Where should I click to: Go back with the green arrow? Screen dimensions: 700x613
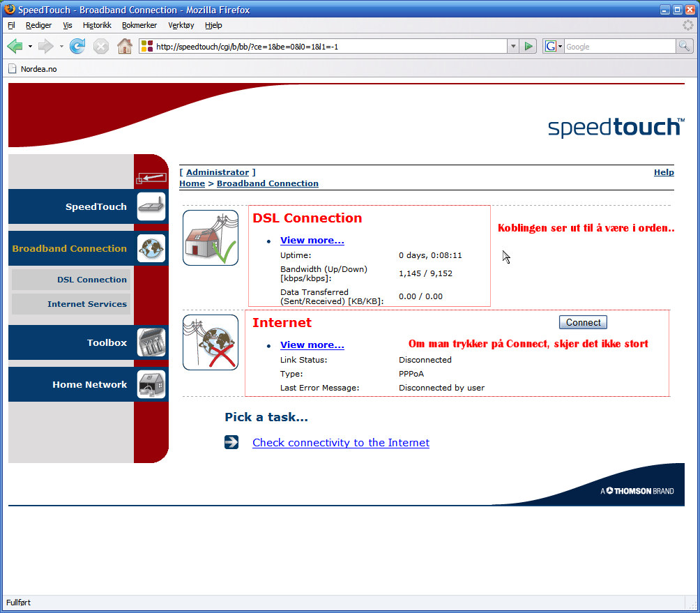point(15,46)
